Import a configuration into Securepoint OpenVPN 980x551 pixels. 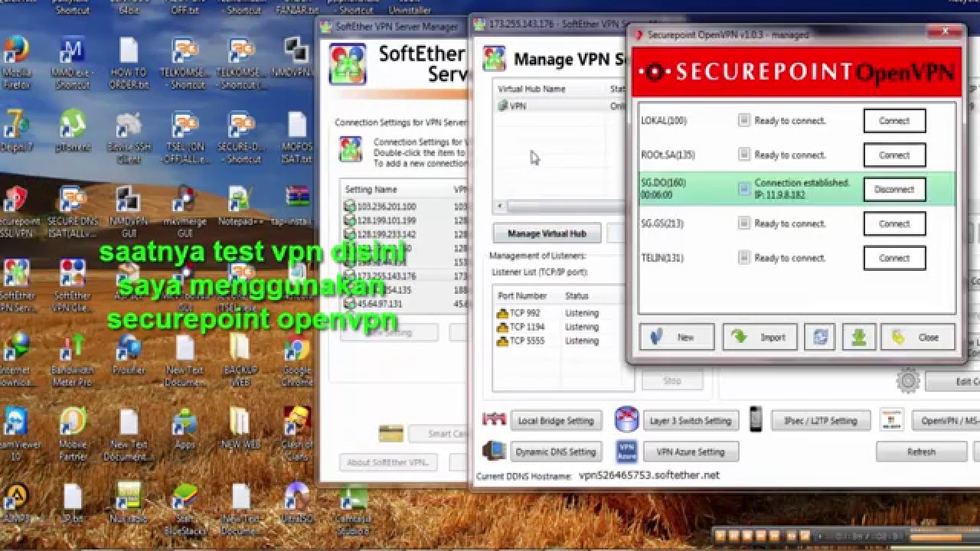pyautogui.click(x=759, y=337)
